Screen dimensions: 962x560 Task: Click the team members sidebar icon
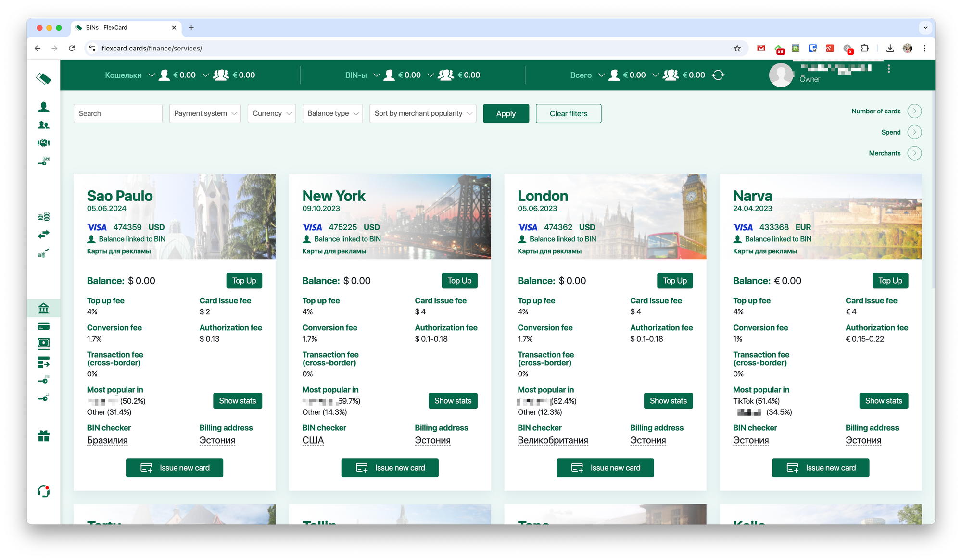click(43, 125)
